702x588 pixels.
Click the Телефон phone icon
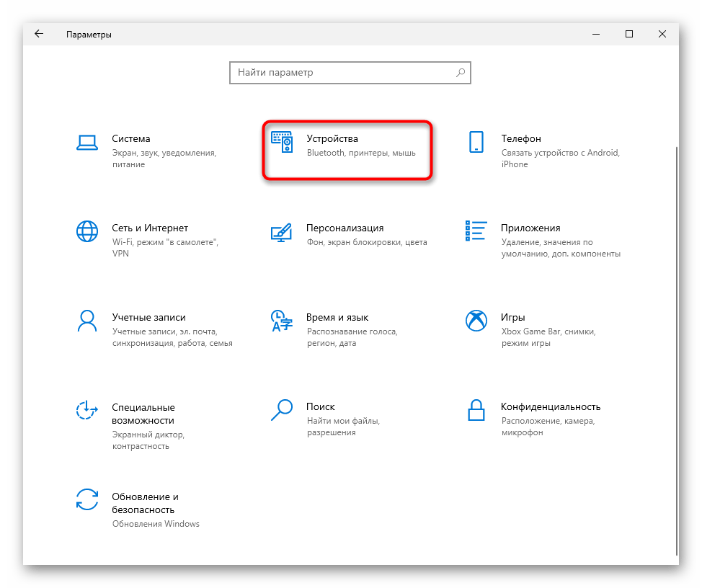pos(476,142)
